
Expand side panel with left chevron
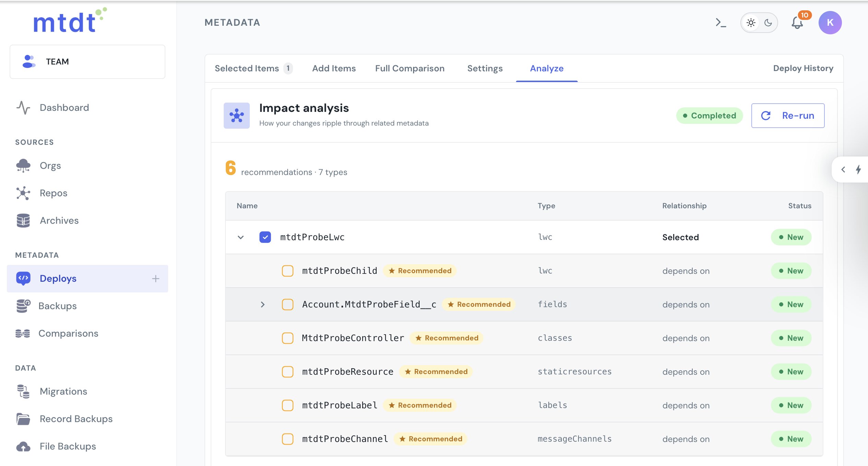click(x=843, y=170)
